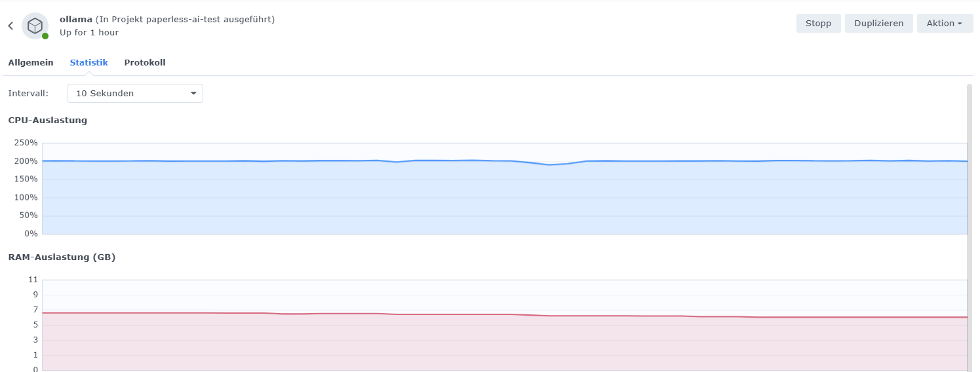Click the dip in the CPU line
Viewport: 980px width, 372px height.
tap(550, 164)
